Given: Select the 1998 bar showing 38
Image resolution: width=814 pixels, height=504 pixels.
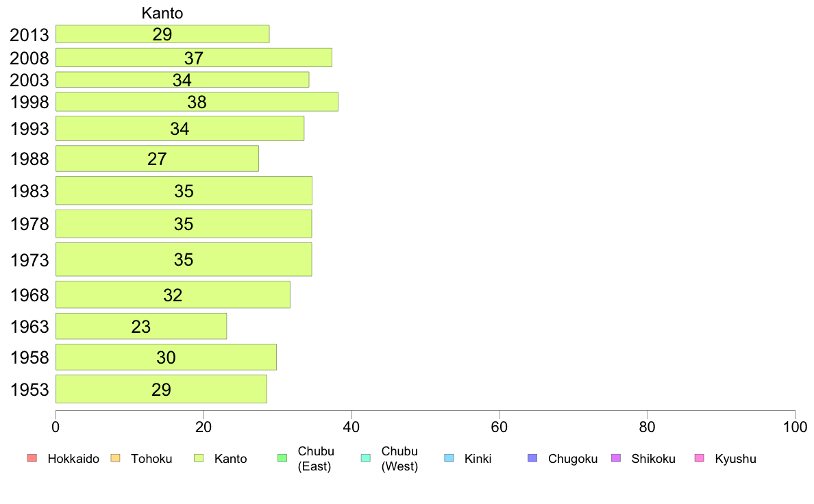Looking at the screenshot, I should coord(197,102).
